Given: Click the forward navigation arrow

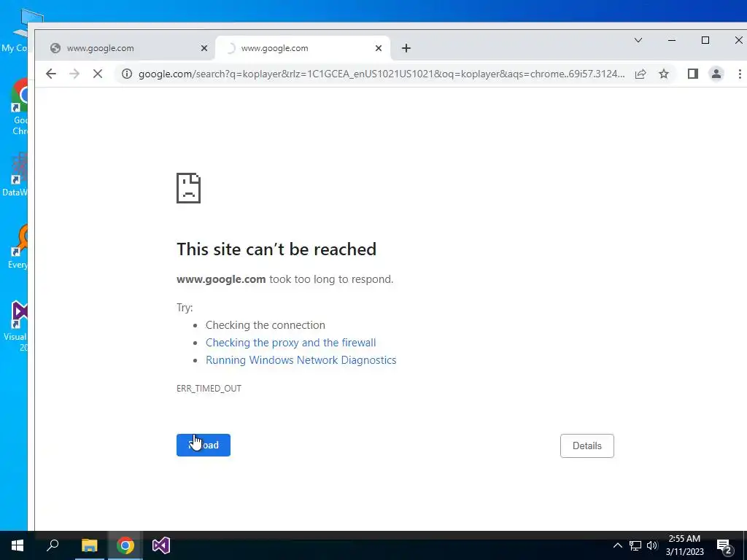Looking at the screenshot, I should point(74,74).
